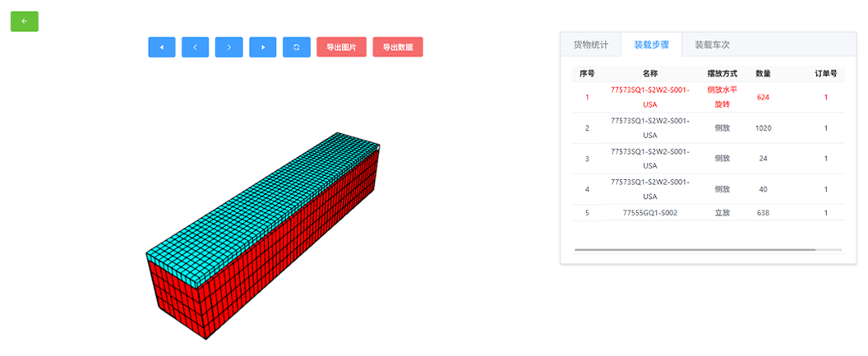The width and height of the screenshot is (868, 356).
Task: Select highlighted step row 1 with quantity 624
Action: pos(708,97)
